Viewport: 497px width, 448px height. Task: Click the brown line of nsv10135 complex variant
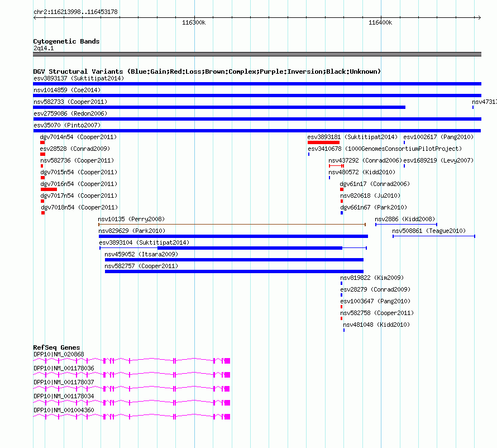[232, 225]
